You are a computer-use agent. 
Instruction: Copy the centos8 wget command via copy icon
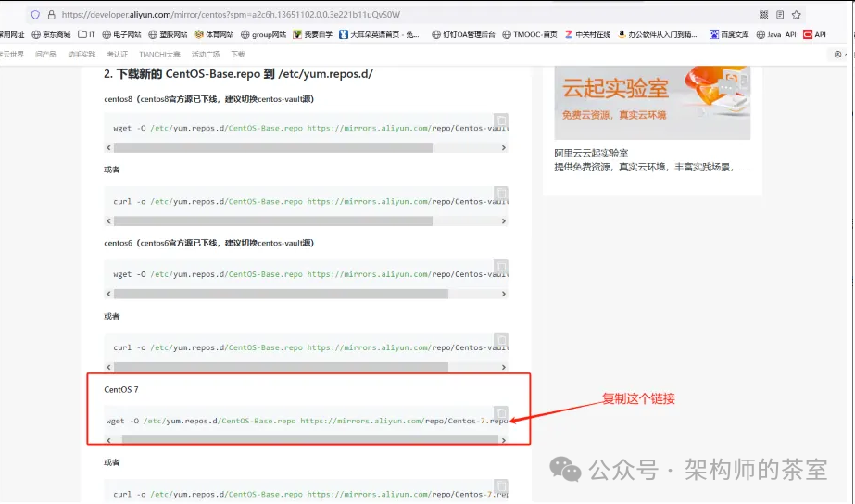tap(500, 120)
